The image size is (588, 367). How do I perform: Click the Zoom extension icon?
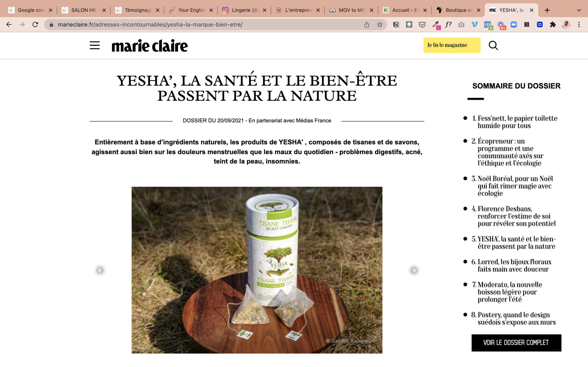tap(514, 25)
